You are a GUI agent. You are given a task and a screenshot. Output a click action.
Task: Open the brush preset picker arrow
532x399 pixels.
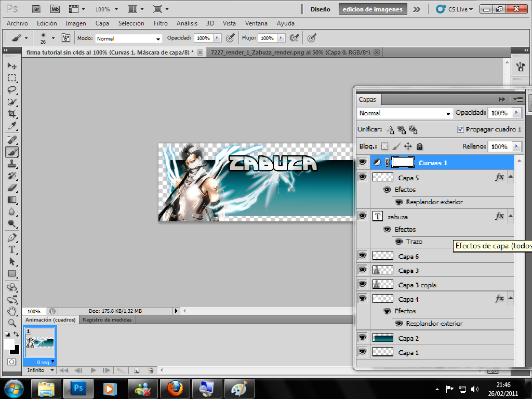[x=53, y=38]
